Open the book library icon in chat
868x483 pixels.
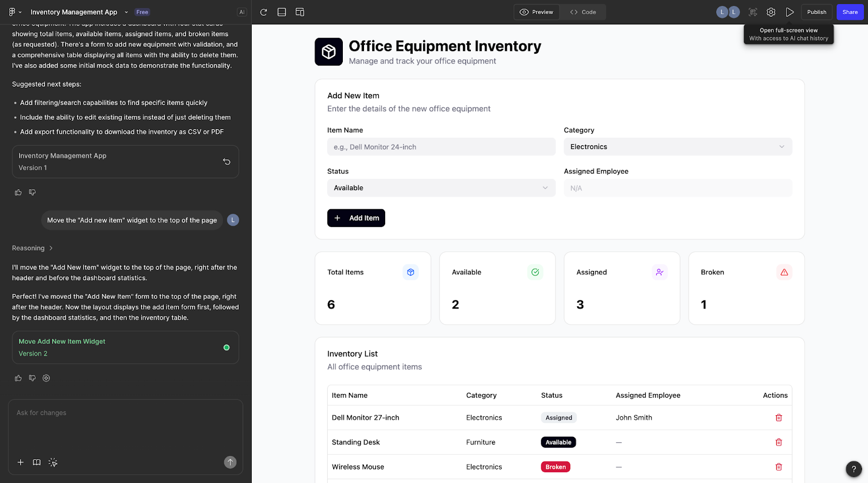pos(36,462)
